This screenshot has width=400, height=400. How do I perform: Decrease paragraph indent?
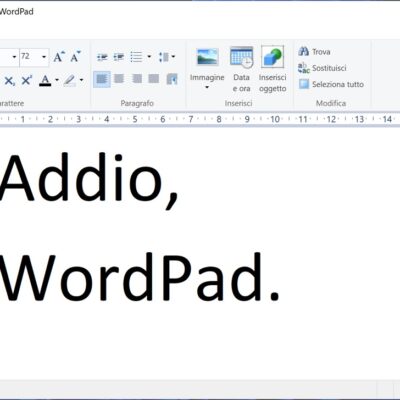(x=102, y=57)
